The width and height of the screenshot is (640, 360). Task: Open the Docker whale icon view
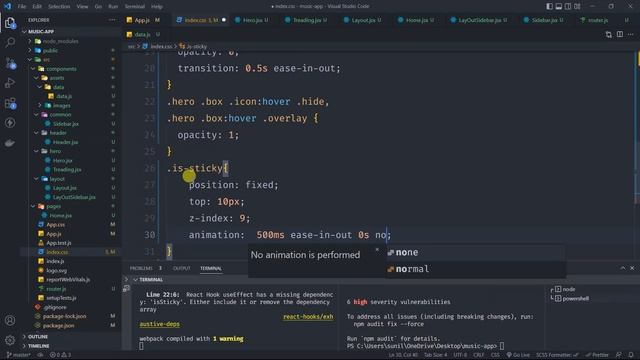pos(10,143)
